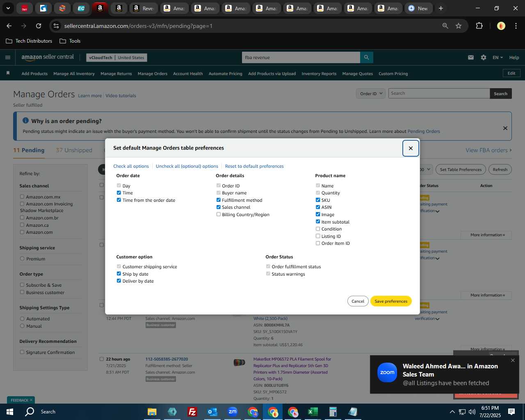This screenshot has height=420, width=525.
Task: Uncheck the Time checkbox
Action: [119, 193]
